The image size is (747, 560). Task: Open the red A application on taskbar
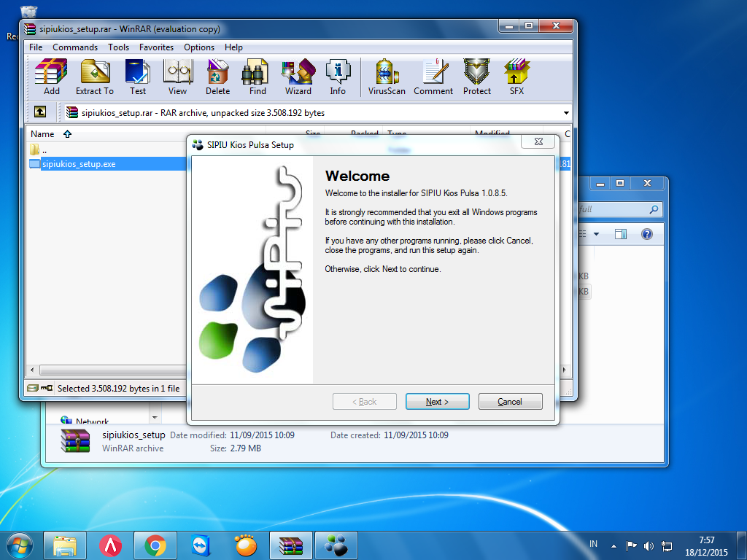point(111,545)
